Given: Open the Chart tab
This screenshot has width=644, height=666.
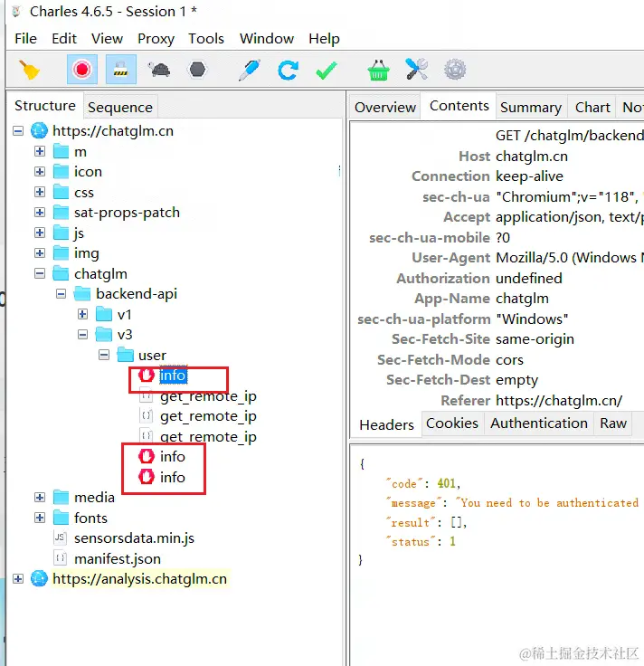Looking at the screenshot, I should pyautogui.click(x=592, y=108).
